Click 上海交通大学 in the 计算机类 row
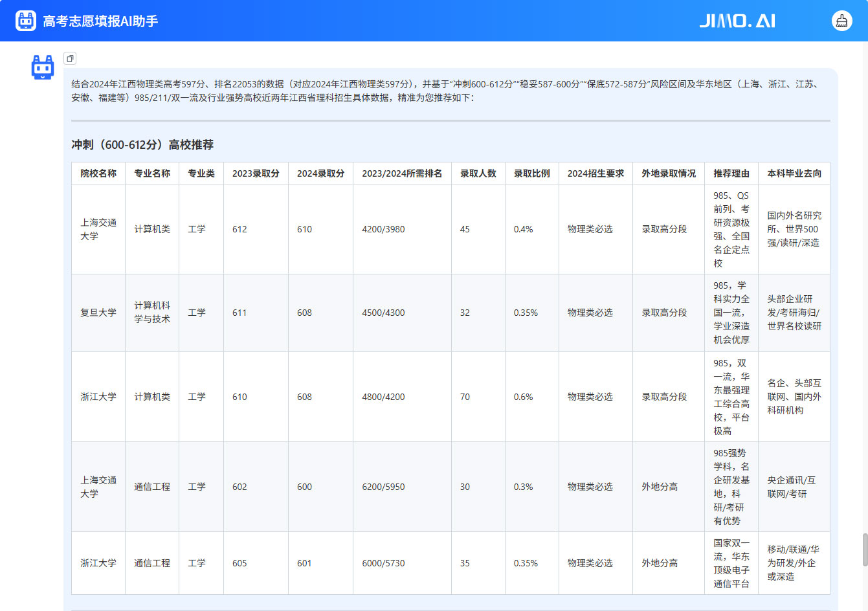The width and height of the screenshot is (868, 611). click(98, 229)
